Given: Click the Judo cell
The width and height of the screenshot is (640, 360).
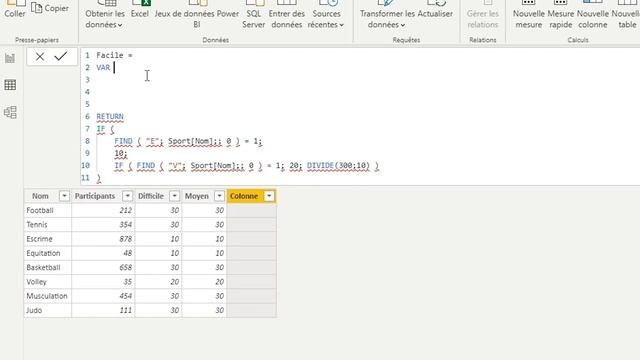Looking at the screenshot, I should [47, 311].
